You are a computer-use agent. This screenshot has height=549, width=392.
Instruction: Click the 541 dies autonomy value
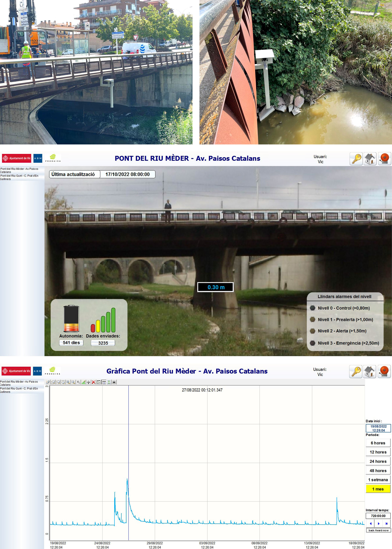click(x=71, y=342)
